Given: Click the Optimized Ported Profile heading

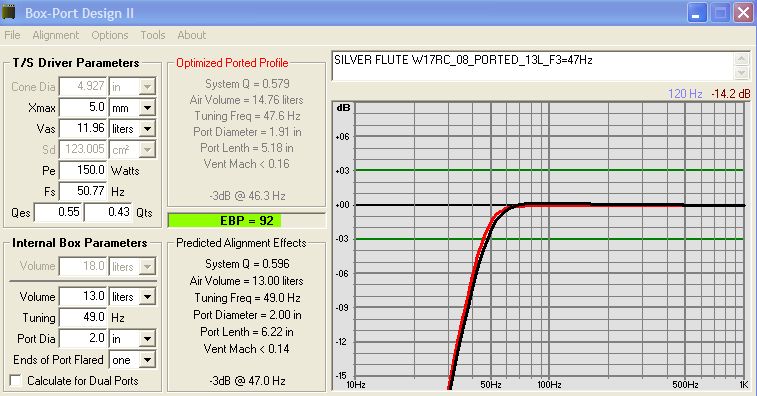Looking at the screenshot, I should 232,63.
